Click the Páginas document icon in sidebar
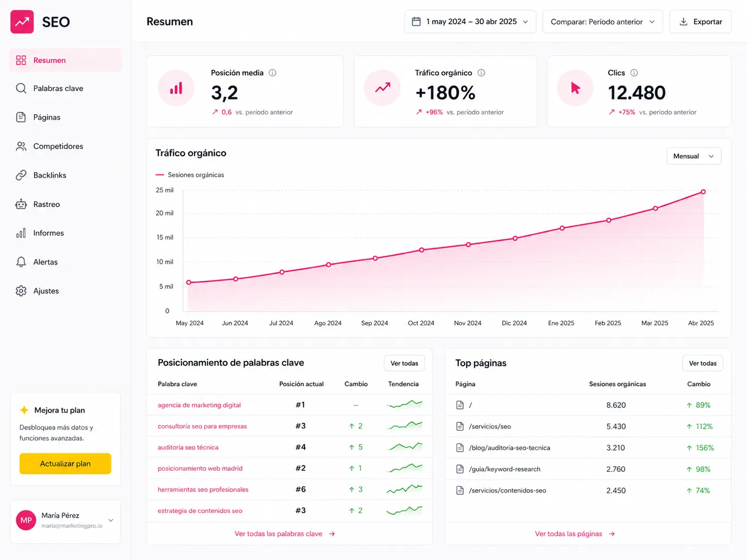Viewport: 747px width, 560px height. [21, 117]
